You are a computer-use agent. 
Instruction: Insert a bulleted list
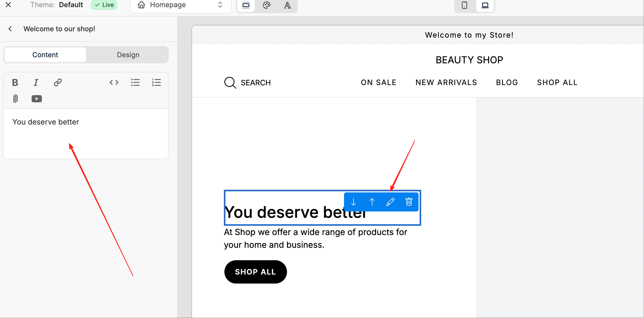tap(135, 82)
